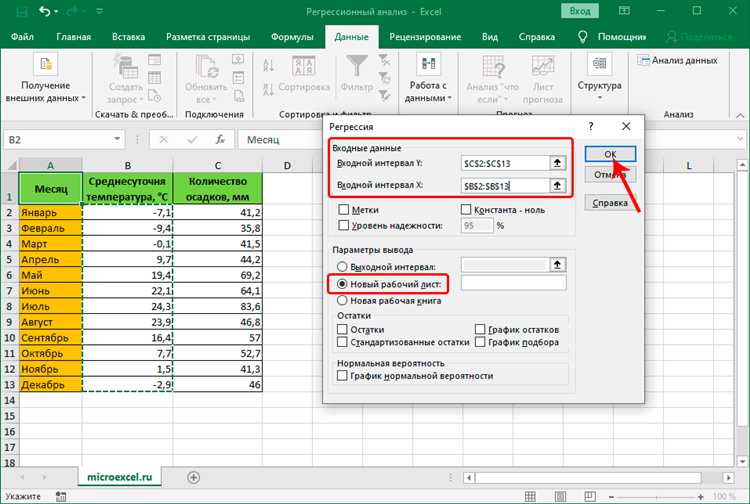750x504 pixels.
Task: Check График нормальной вероятности box
Action: coord(342,376)
